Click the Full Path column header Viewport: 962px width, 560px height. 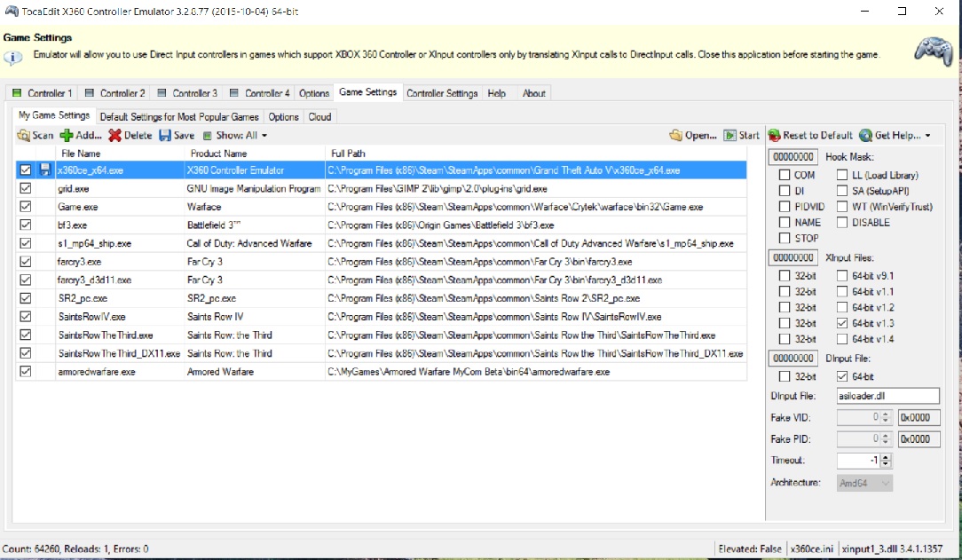[536, 154]
